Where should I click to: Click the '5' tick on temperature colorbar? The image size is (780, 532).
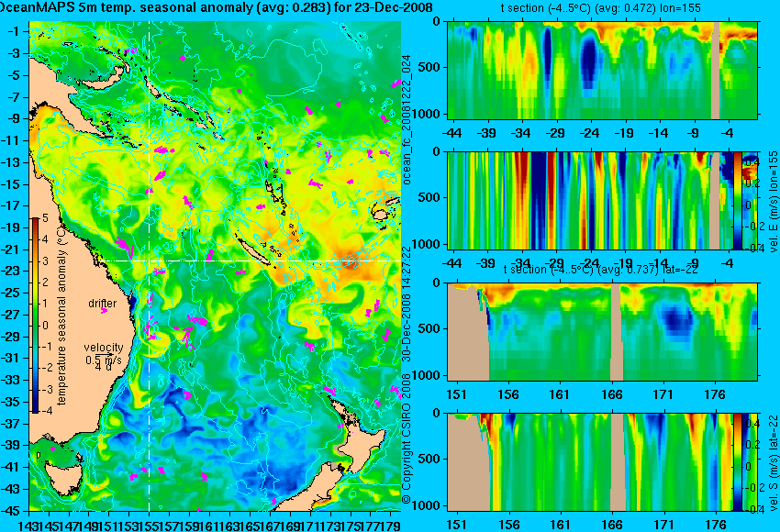coord(45,217)
